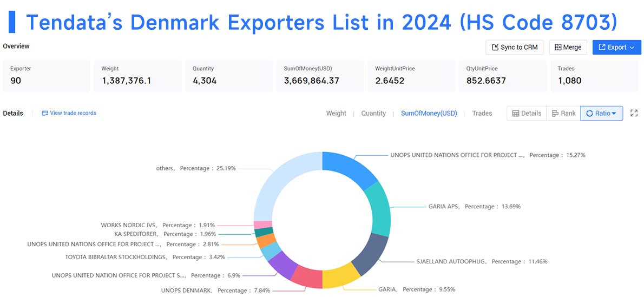Click the TOYOTA BIBRALTAR STOCKHOLDINGS label
Viewport: 644px width, 297px height.
[145, 257]
